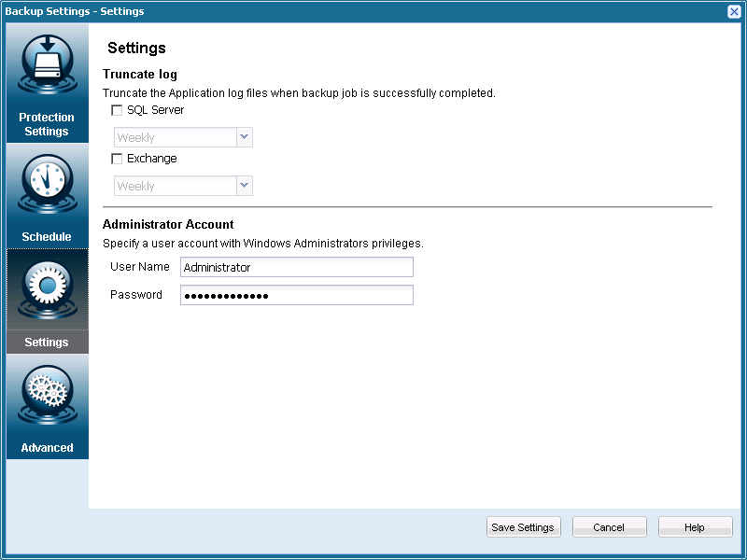Click the Settings gear icon in sidebar
Viewport: 747px width, 560px height.
tap(47, 288)
